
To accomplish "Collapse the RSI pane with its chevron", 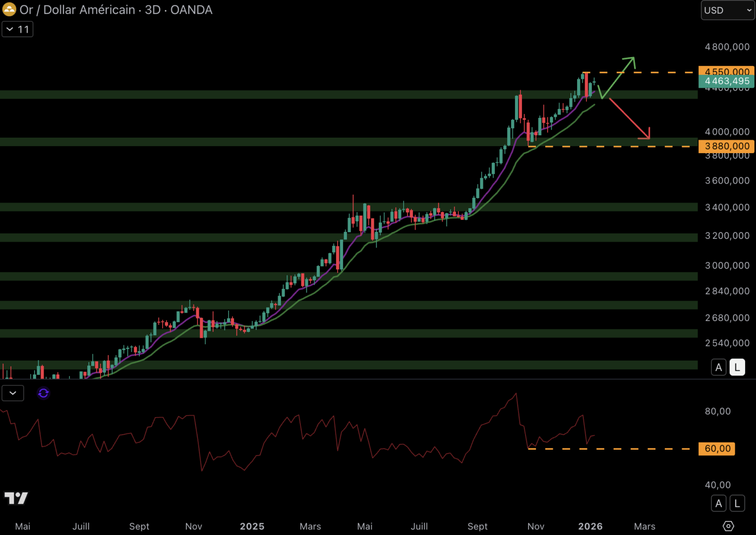I will click(x=12, y=393).
